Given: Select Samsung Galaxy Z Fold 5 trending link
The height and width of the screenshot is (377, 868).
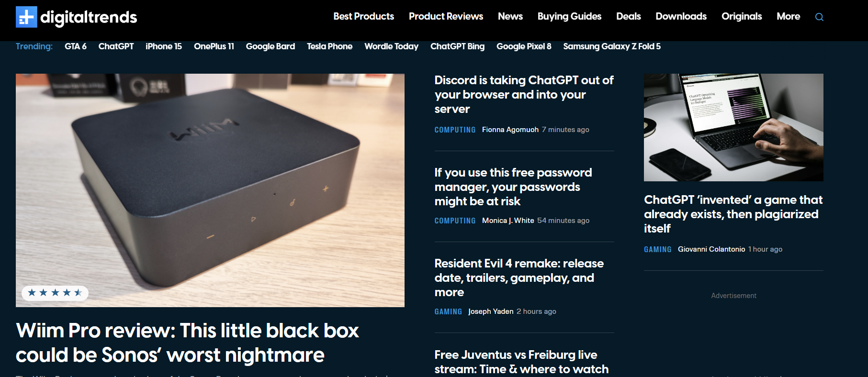Looking at the screenshot, I should 612,46.
